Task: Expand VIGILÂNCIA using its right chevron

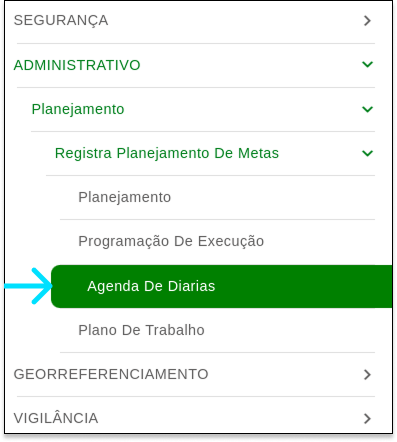Action: click(x=367, y=418)
